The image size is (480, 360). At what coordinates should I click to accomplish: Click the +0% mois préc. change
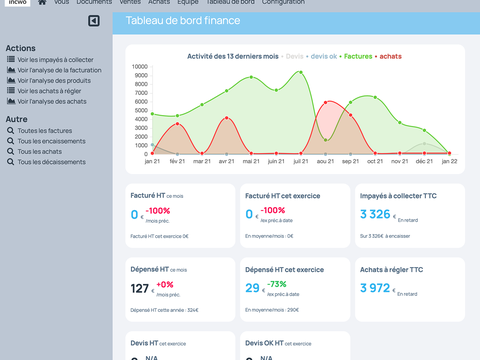pyautogui.click(x=165, y=285)
